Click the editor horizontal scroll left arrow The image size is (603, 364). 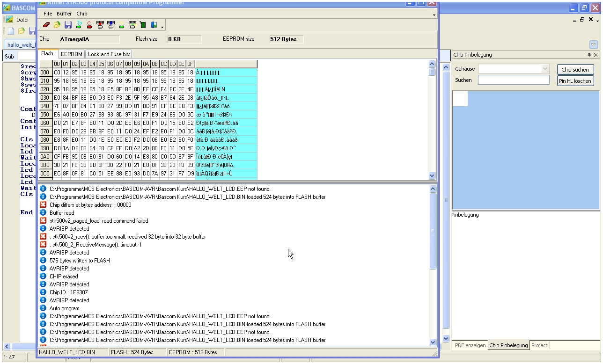(7, 347)
